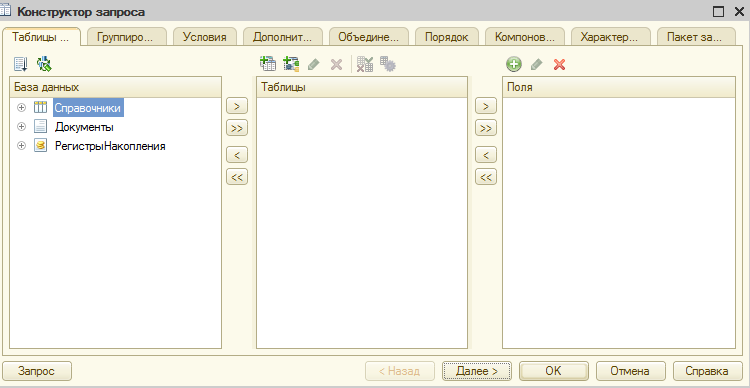Image resolution: width=750 pixels, height=388 pixels.
Task: Expand the Документы tree node
Action: [x=21, y=127]
